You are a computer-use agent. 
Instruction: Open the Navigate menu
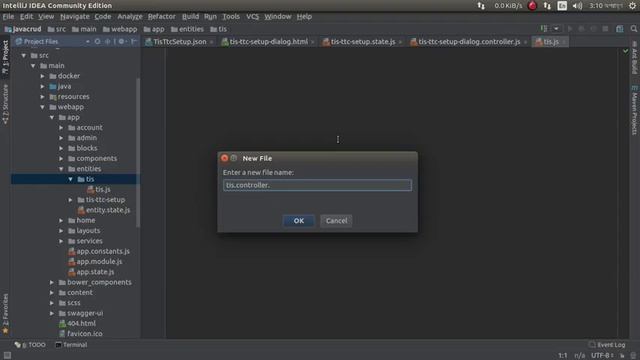75,16
